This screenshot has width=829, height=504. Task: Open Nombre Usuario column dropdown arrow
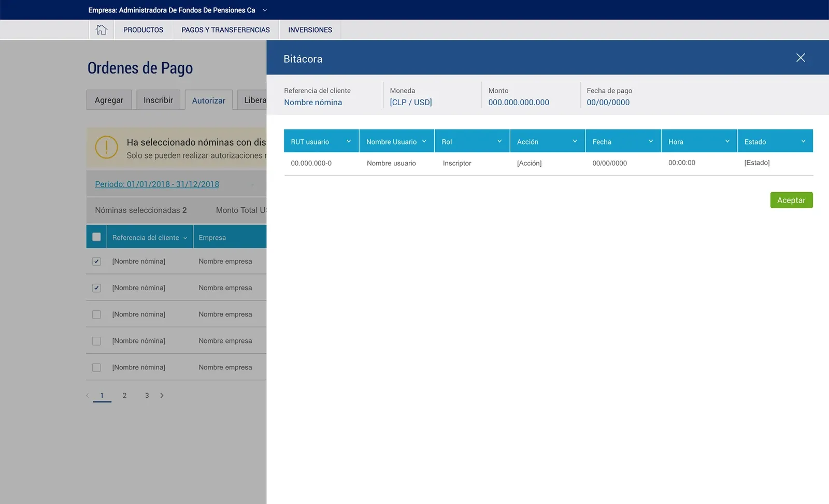[424, 141]
